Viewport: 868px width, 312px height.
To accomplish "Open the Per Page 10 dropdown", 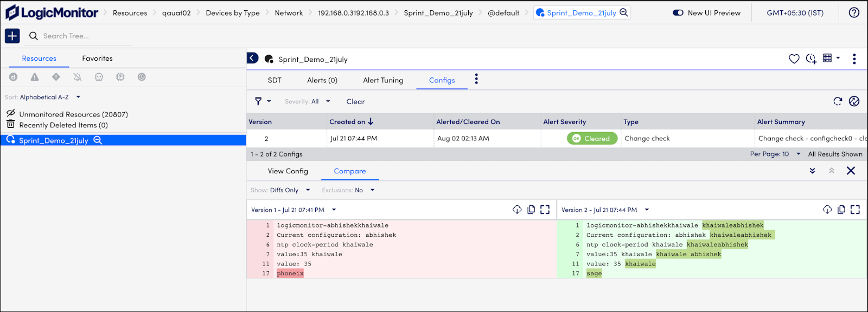I will (775, 154).
